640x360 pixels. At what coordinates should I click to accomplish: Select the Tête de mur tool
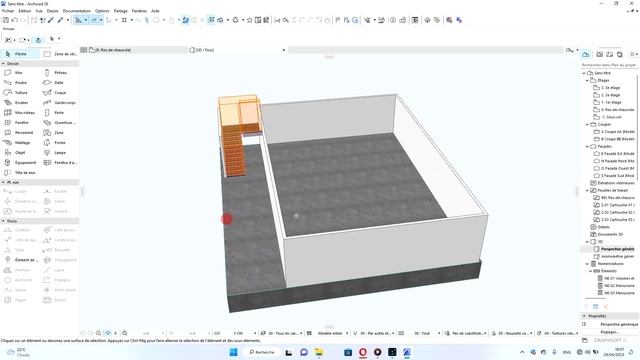(20, 173)
